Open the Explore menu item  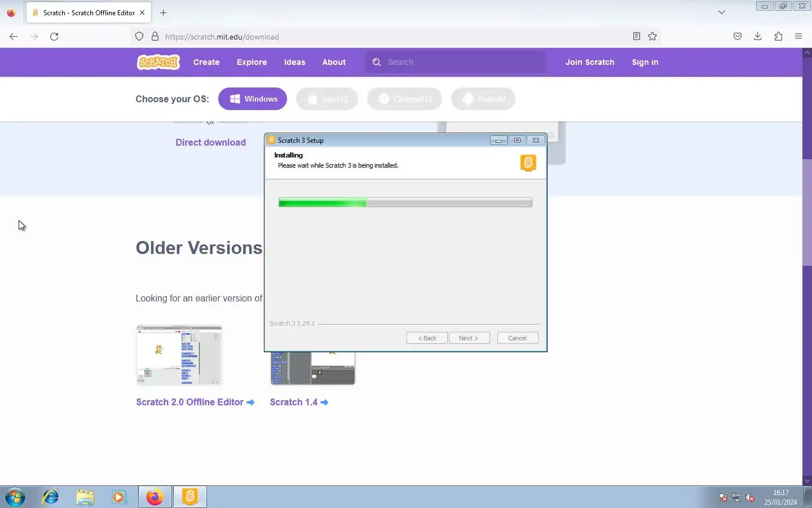click(252, 62)
